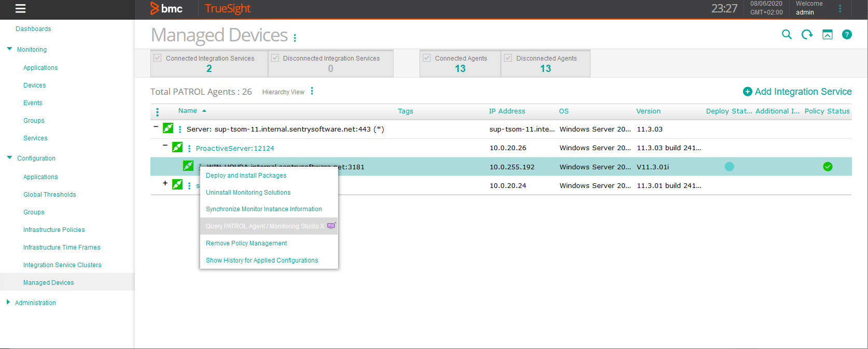Expand the Administration sidebar section
868x349 pixels.
(x=8, y=302)
